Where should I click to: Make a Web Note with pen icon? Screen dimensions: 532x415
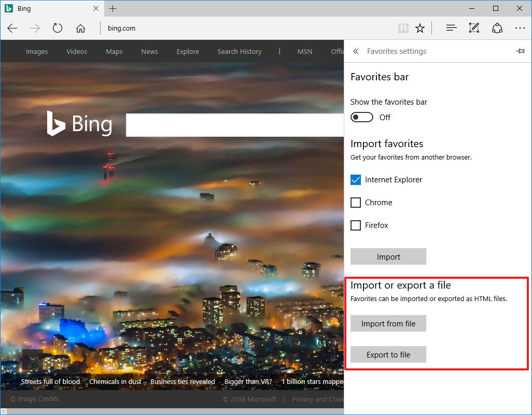pyautogui.click(x=474, y=28)
